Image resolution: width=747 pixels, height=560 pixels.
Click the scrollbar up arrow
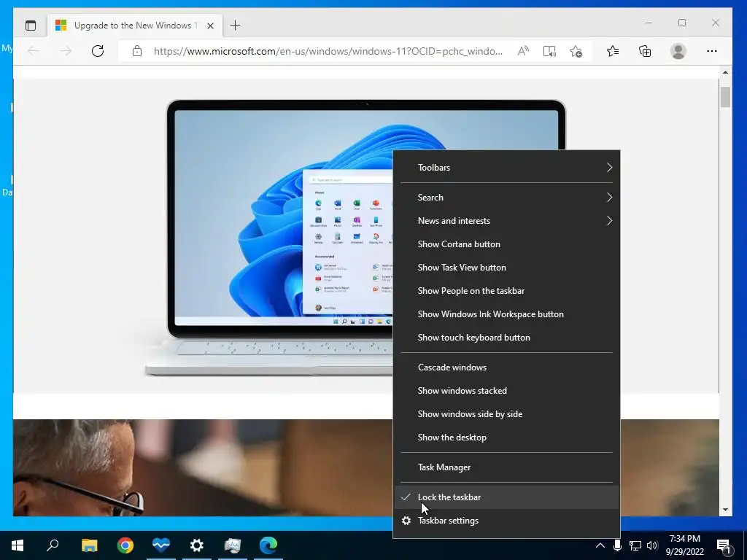click(725, 72)
